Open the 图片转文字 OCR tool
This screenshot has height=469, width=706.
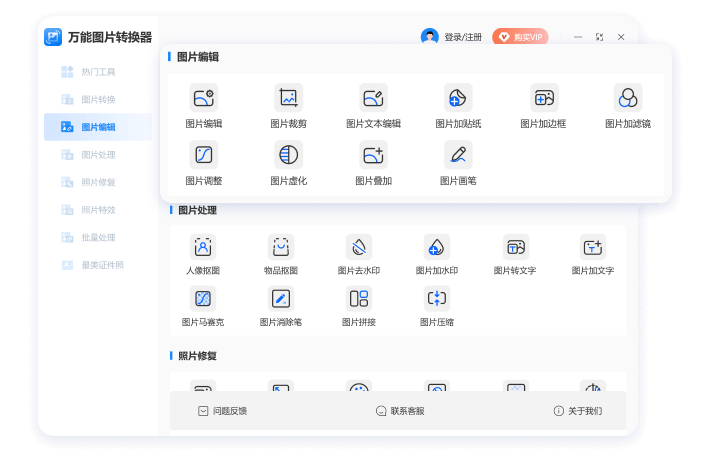(516, 247)
